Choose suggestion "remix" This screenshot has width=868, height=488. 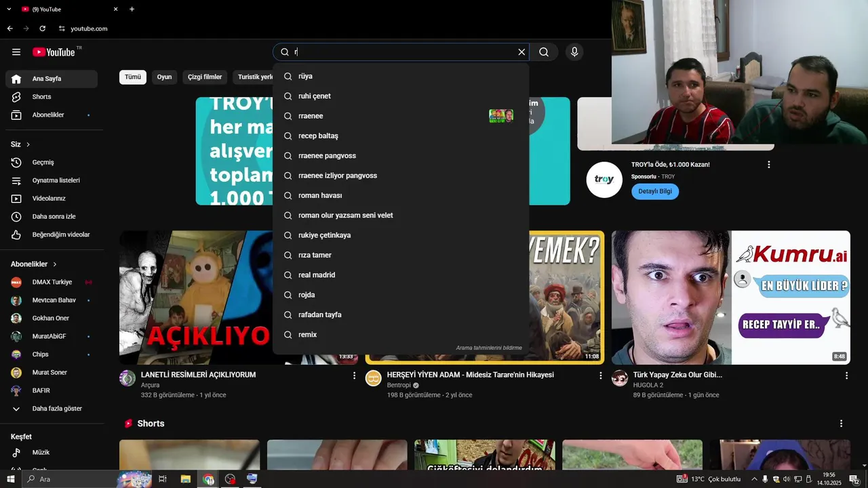point(401,335)
